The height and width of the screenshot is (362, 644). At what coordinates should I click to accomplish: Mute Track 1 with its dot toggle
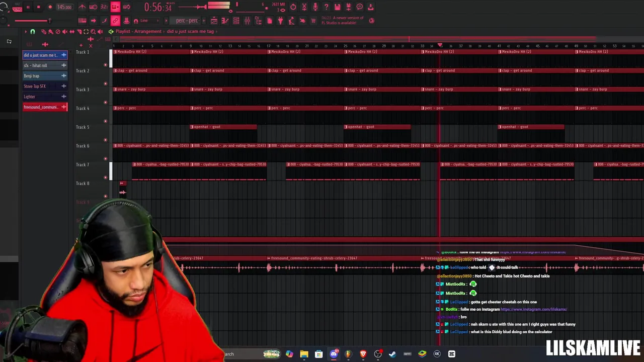(105, 64)
